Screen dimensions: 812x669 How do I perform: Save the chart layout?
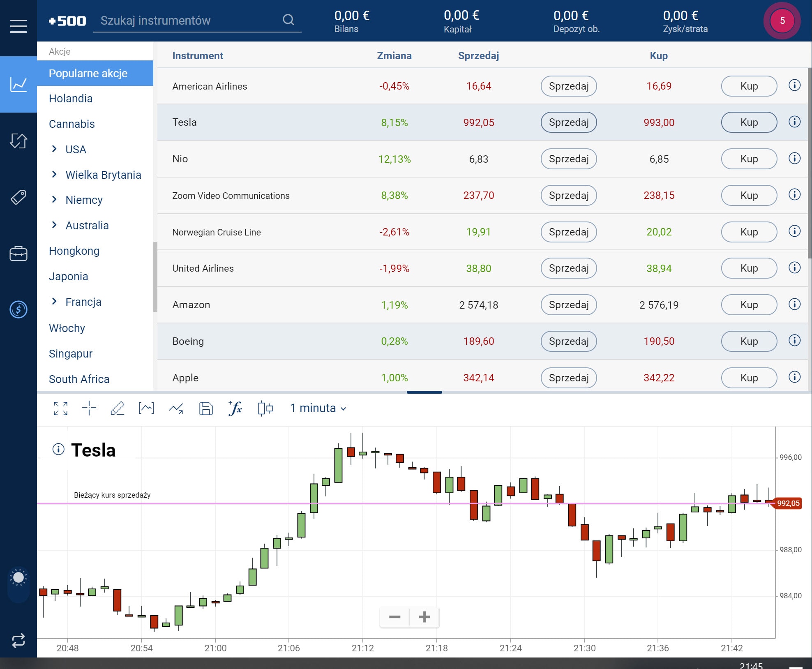click(x=206, y=408)
